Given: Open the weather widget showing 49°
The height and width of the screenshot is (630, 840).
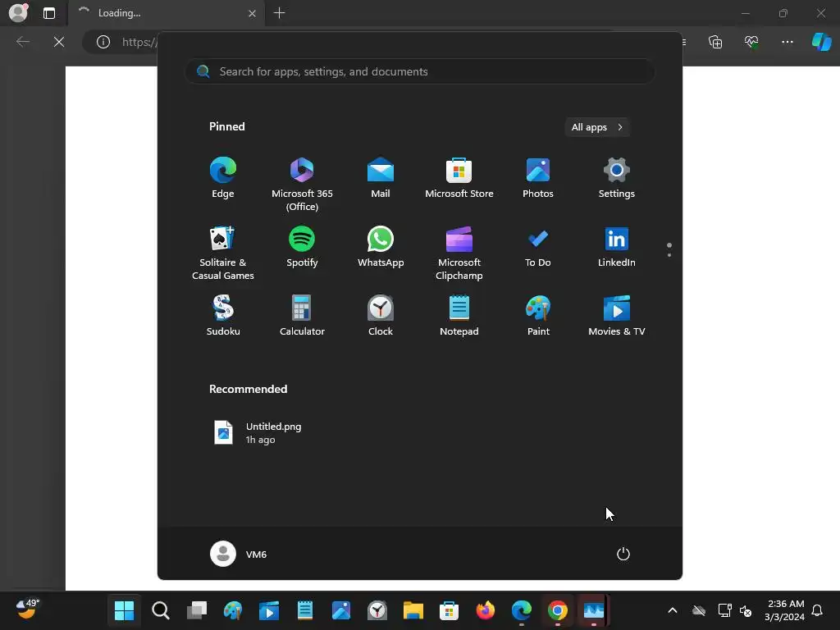Looking at the screenshot, I should tap(27, 609).
